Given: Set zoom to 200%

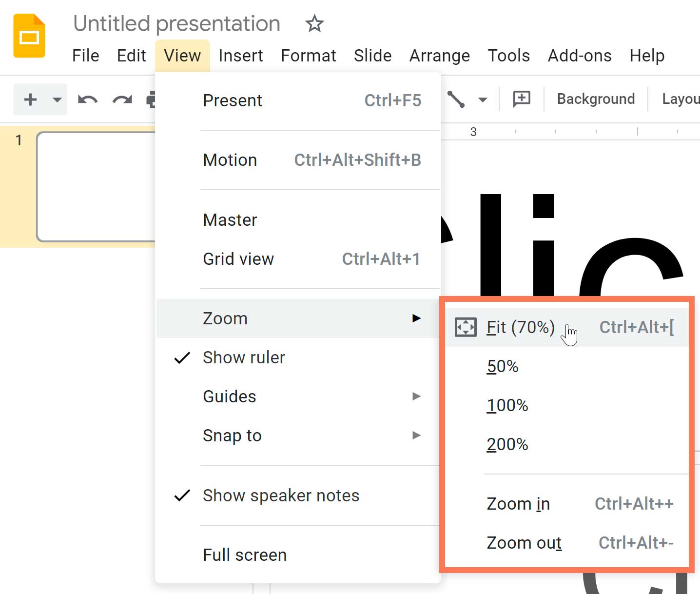Looking at the screenshot, I should pos(507,444).
